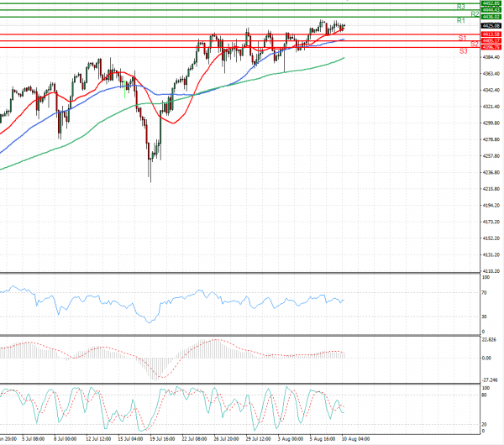
Task: Click the 4215.80 price axis value
Action: point(491,189)
